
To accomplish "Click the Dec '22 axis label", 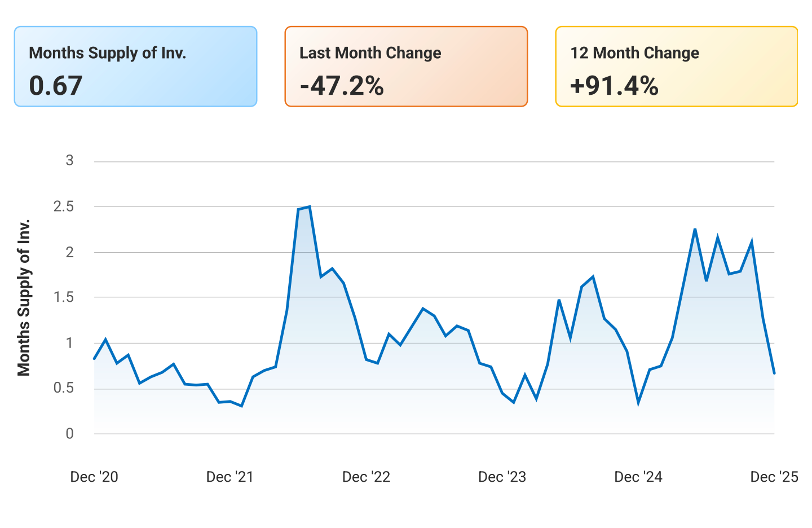I will click(367, 477).
